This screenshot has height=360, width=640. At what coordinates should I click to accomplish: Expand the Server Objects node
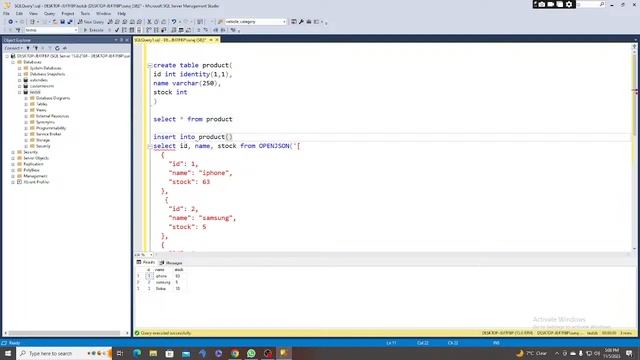13,158
